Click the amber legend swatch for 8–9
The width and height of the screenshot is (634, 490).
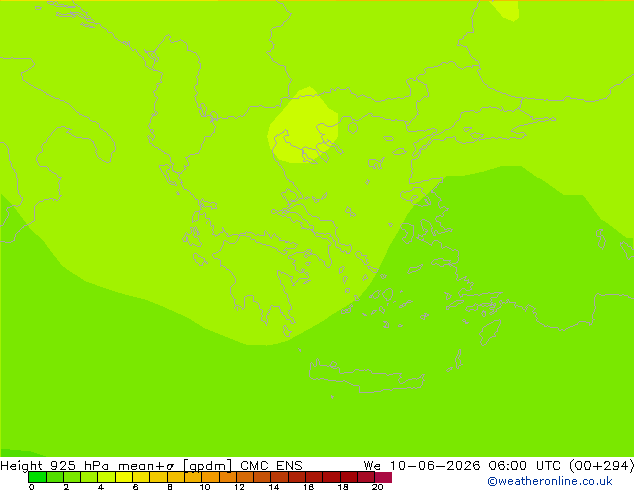pos(176,477)
